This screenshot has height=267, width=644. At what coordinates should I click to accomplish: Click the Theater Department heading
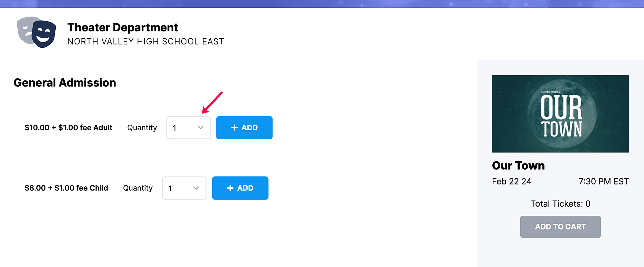[123, 27]
